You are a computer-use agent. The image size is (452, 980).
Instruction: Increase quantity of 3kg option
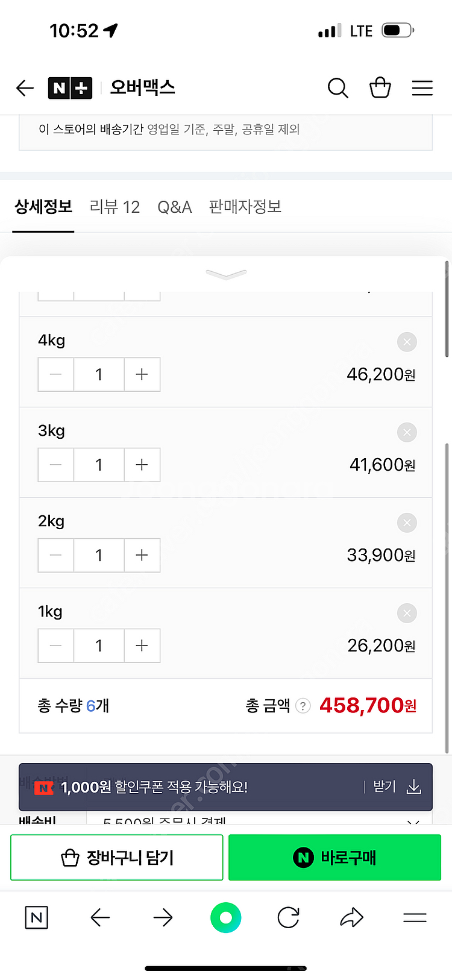point(142,465)
